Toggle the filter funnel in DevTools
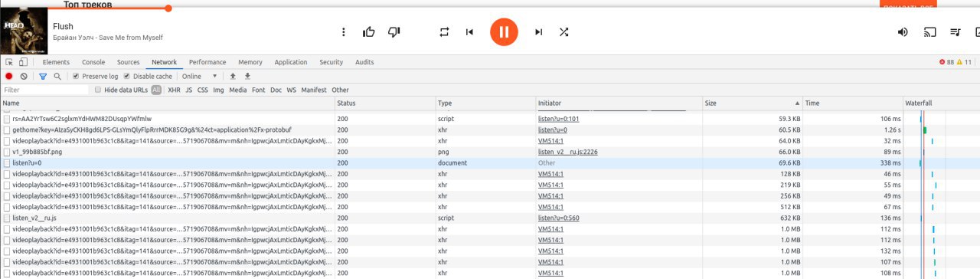The width and height of the screenshot is (980, 279). (43, 77)
